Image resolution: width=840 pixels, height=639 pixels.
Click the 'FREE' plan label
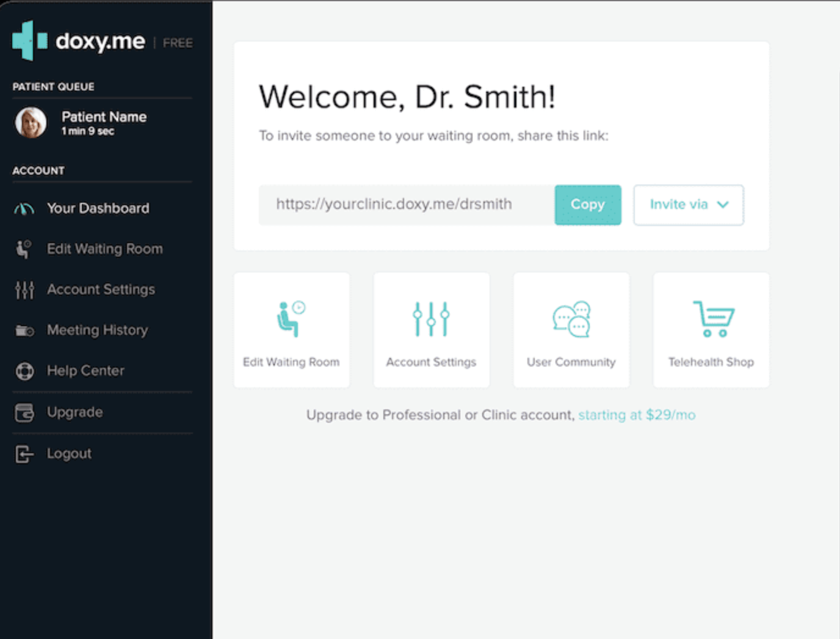[178, 43]
